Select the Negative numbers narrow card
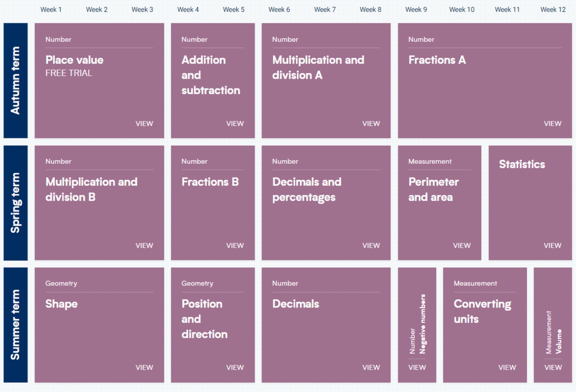Viewport: 576px width, 392px height. pos(417,325)
